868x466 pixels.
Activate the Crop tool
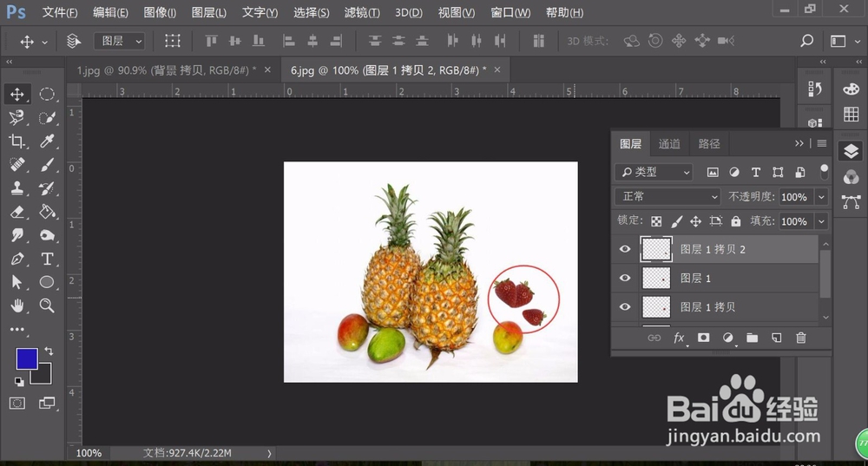pos(17,141)
